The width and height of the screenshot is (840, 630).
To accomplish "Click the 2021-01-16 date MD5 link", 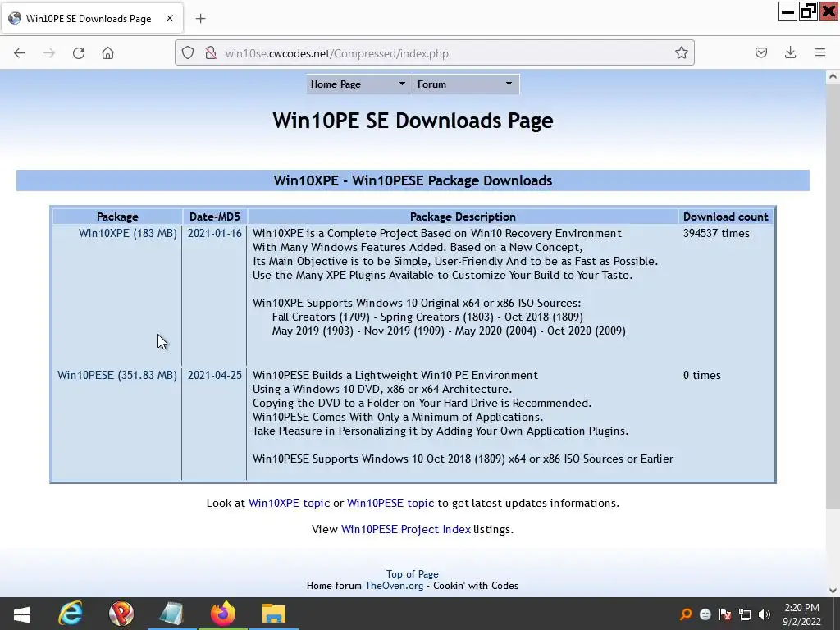I will (x=214, y=233).
